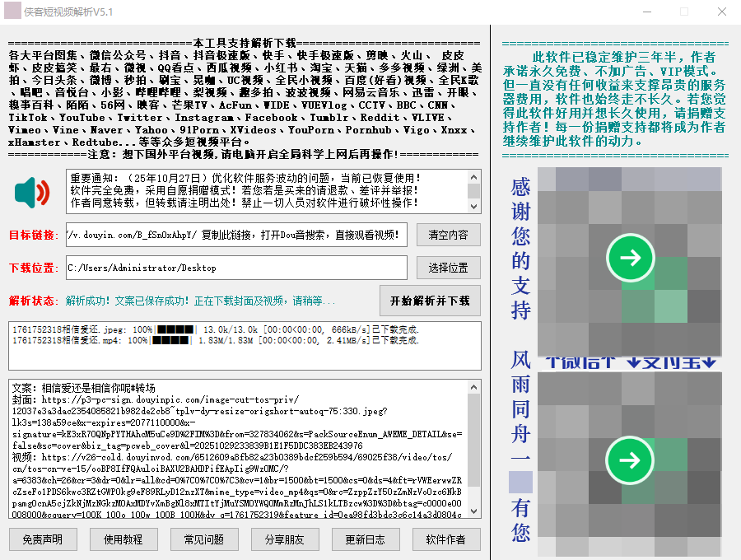Clear the link with the 清空内容 button
The width and height of the screenshot is (741, 560).
tap(448, 235)
